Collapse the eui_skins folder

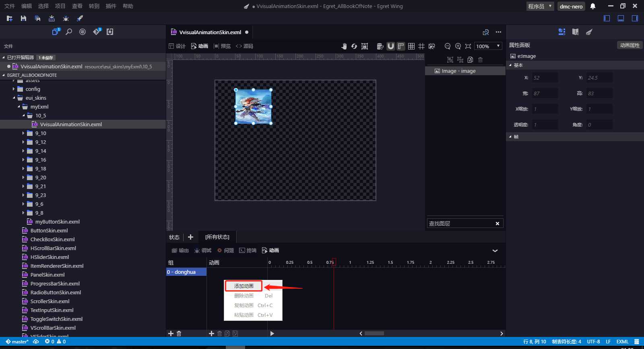pyautogui.click(x=14, y=98)
